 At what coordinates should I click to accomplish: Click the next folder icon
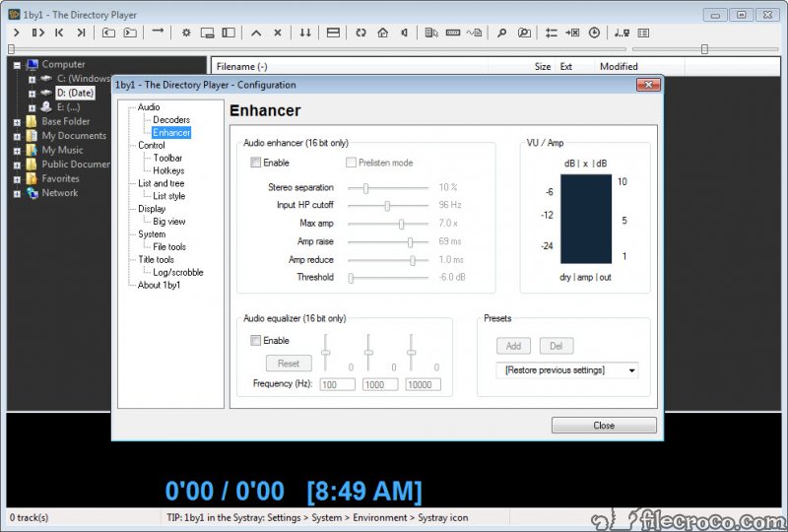130,33
